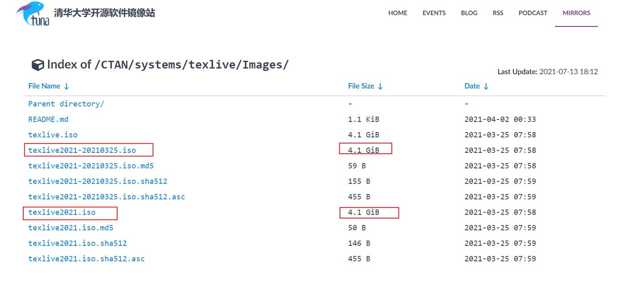Open the README.md file

[48, 119]
